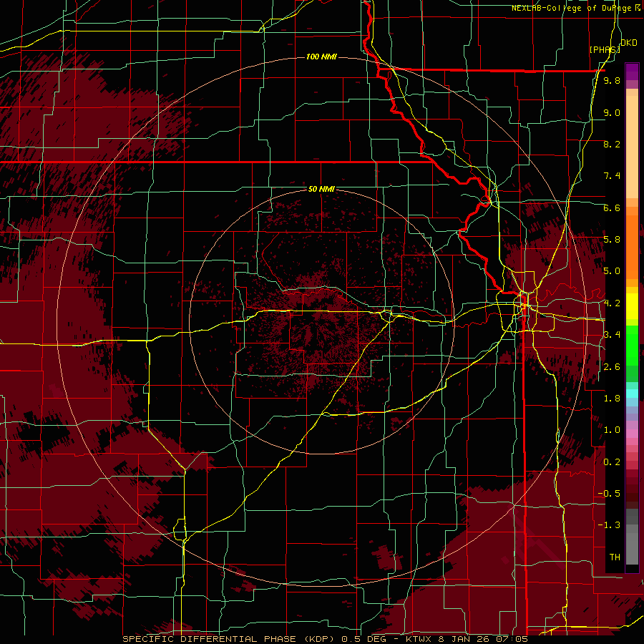The image size is (644, 644).
Task: Click the 3.4 value on color scale
Action: click(x=612, y=335)
